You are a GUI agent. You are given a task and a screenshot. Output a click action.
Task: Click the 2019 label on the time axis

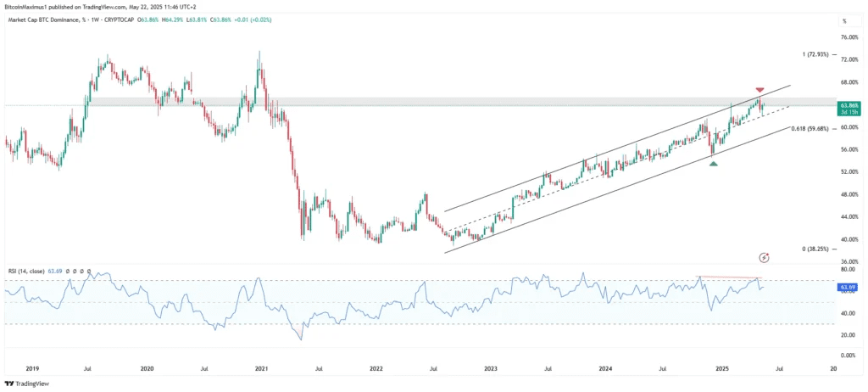pyautogui.click(x=31, y=369)
